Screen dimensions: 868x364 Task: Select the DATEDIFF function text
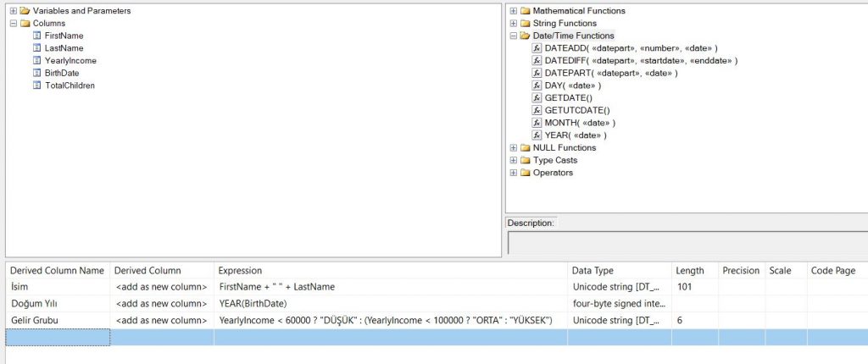[x=641, y=60]
